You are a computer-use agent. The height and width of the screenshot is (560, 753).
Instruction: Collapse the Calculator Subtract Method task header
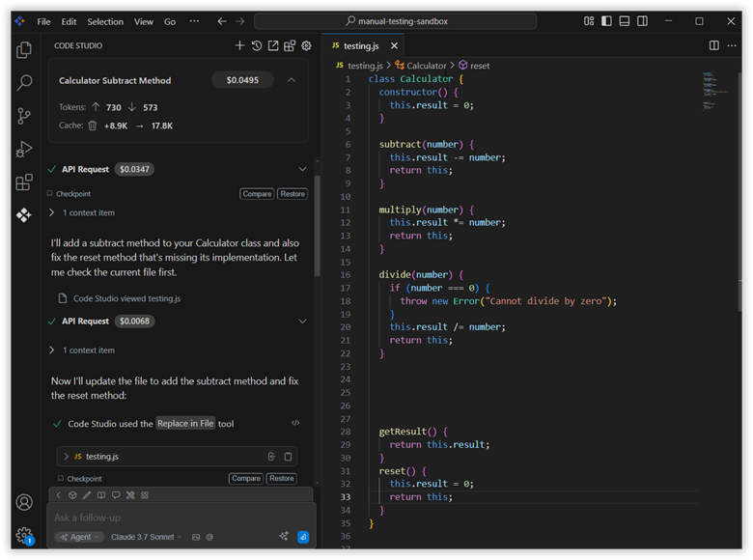[291, 80]
